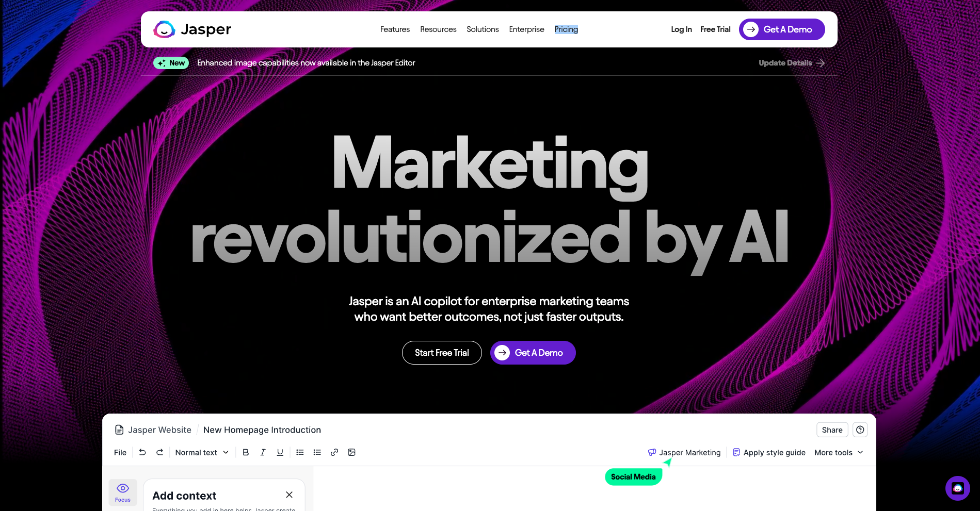Enable the Apply style guide feature
The width and height of the screenshot is (980, 511).
769,452
